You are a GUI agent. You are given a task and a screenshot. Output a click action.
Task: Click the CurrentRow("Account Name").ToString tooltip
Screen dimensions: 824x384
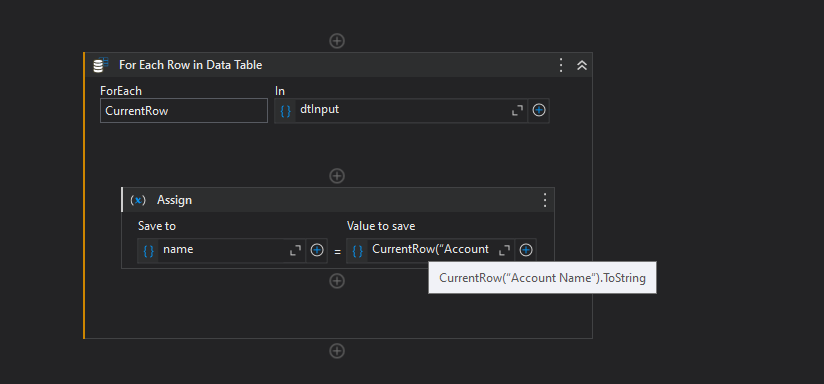[542, 278]
